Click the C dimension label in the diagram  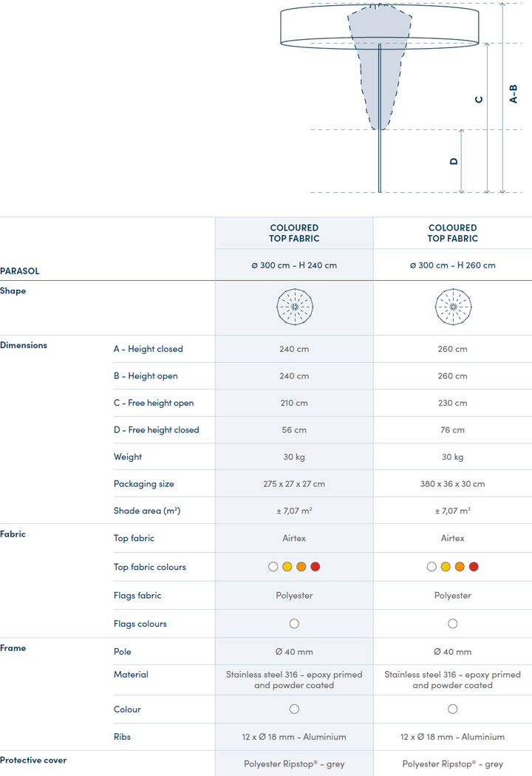(479, 100)
